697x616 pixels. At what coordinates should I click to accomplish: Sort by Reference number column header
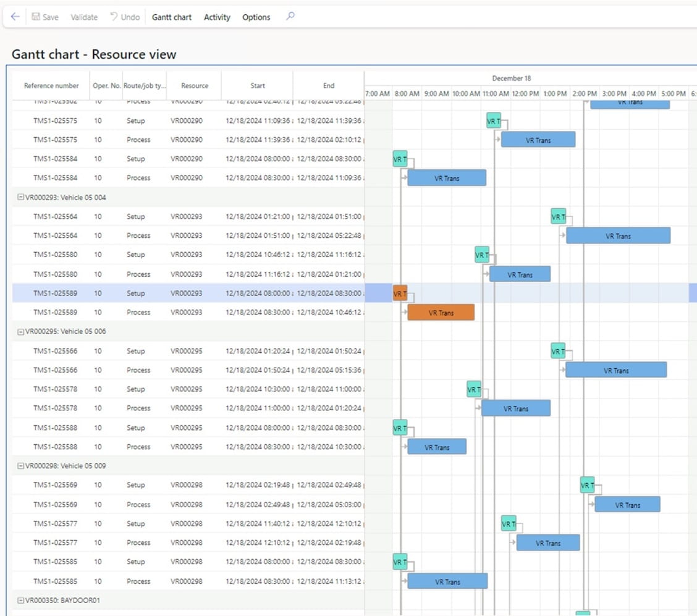tap(51, 86)
